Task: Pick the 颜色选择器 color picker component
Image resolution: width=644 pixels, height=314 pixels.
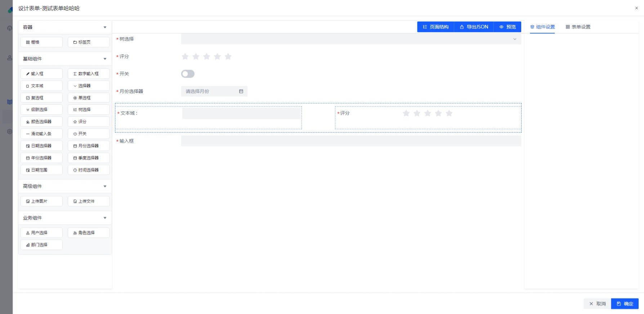Action: (x=41, y=122)
